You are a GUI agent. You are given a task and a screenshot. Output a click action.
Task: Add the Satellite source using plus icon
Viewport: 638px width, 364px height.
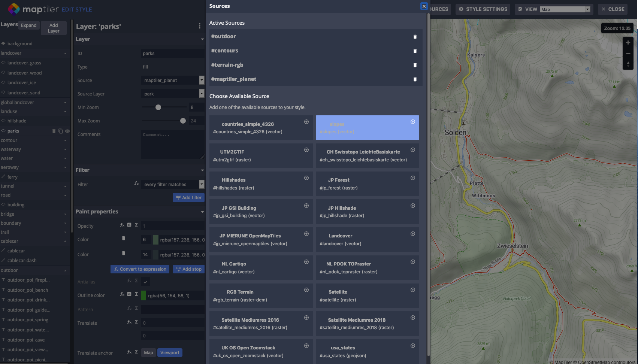(412, 290)
